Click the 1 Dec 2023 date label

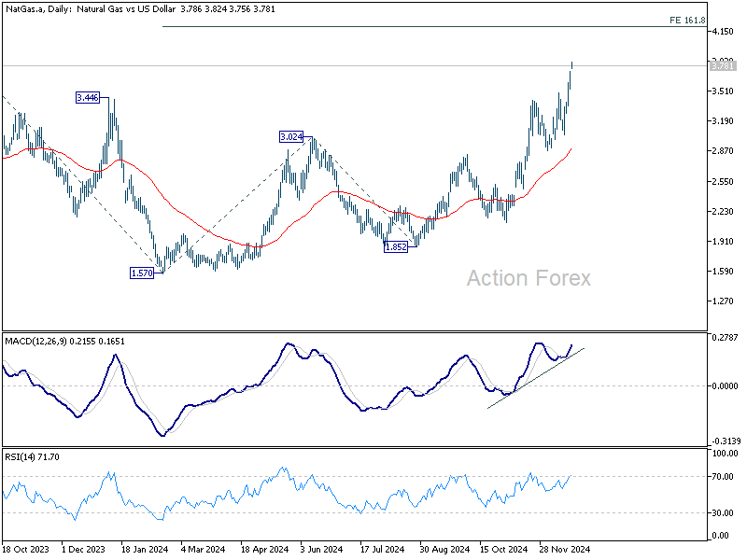point(83,549)
